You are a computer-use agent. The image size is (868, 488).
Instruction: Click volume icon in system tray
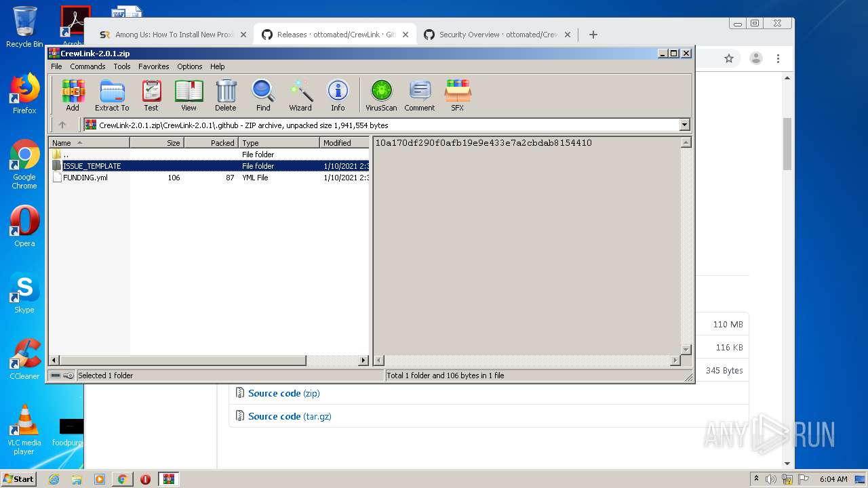click(x=771, y=479)
